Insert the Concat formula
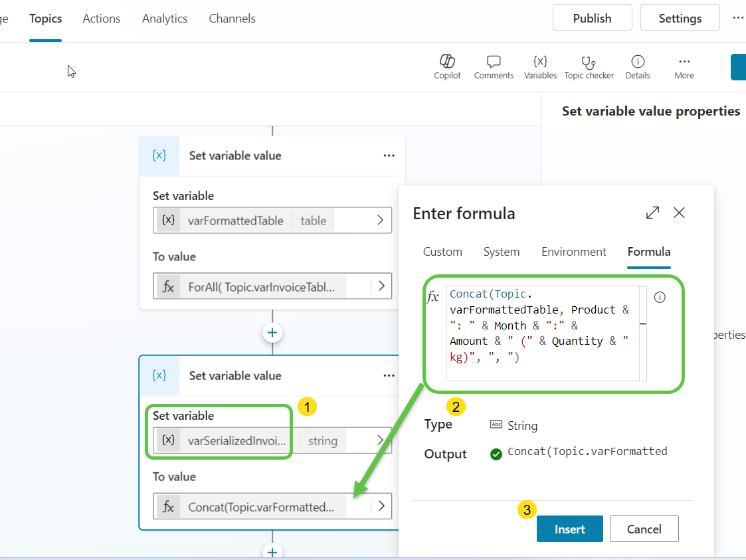 [569, 529]
